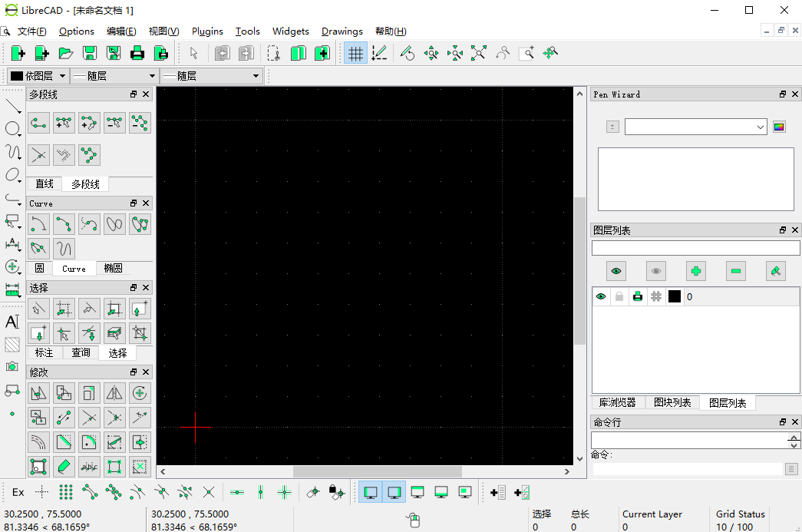Toggle print setting for layer 0
The height and width of the screenshot is (532, 802).
[638, 296]
